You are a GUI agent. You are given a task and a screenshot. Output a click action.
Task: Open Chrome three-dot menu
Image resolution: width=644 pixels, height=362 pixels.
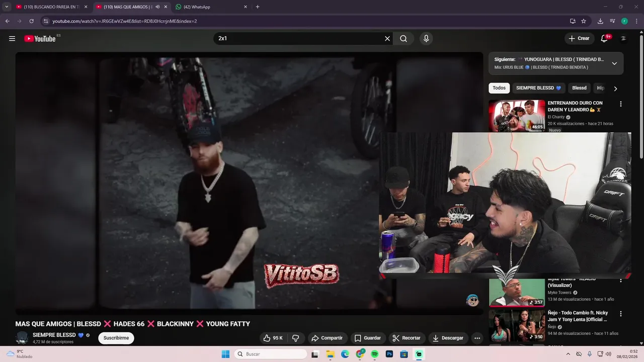point(636,21)
